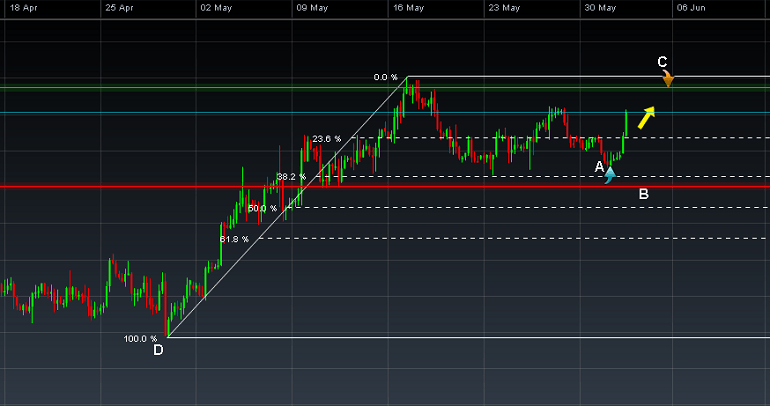Screen dimensions: 770x406
Task: Select the red horizontal support line
Action: pos(385,186)
